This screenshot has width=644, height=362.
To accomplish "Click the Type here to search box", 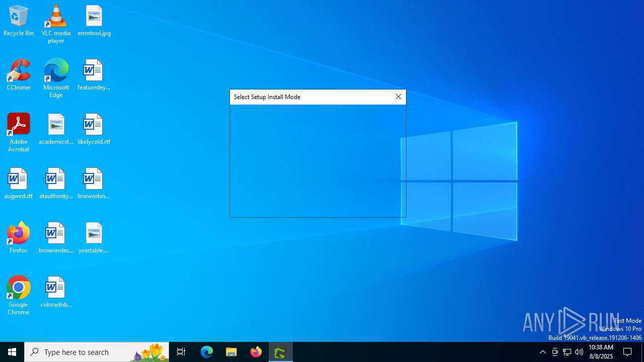I will tap(97, 352).
